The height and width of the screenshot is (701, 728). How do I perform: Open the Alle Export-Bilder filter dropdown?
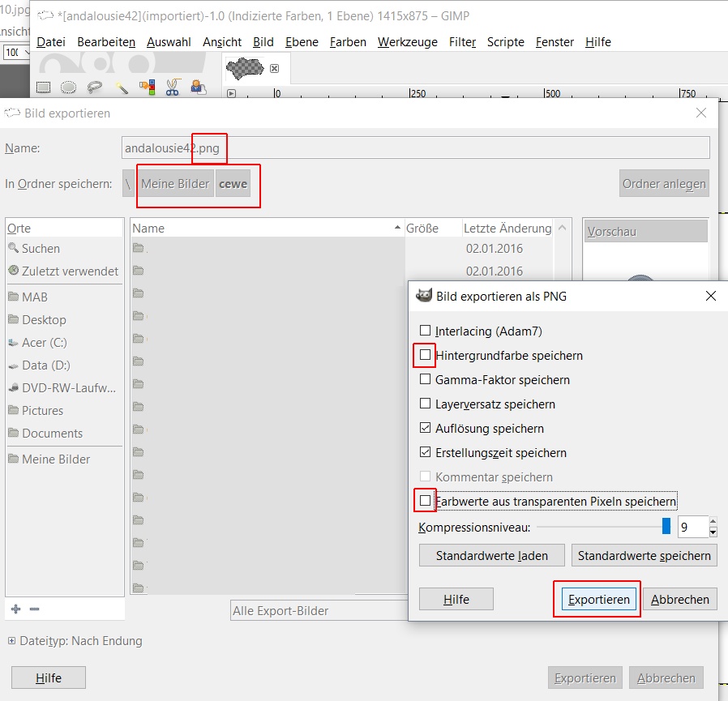[x=319, y=610]
